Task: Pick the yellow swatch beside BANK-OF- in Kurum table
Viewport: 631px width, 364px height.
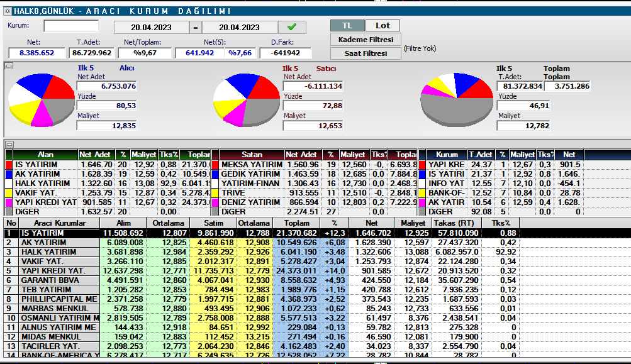Action: click(422, 193)
